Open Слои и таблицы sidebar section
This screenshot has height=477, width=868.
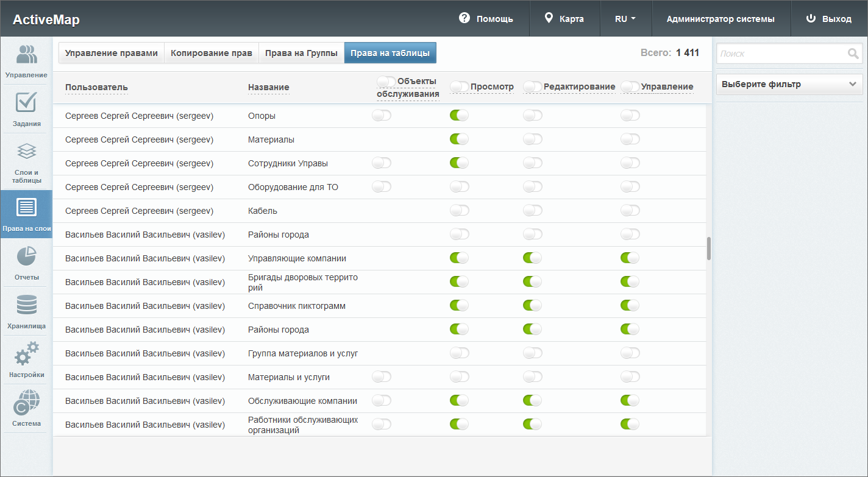[26, 163]
